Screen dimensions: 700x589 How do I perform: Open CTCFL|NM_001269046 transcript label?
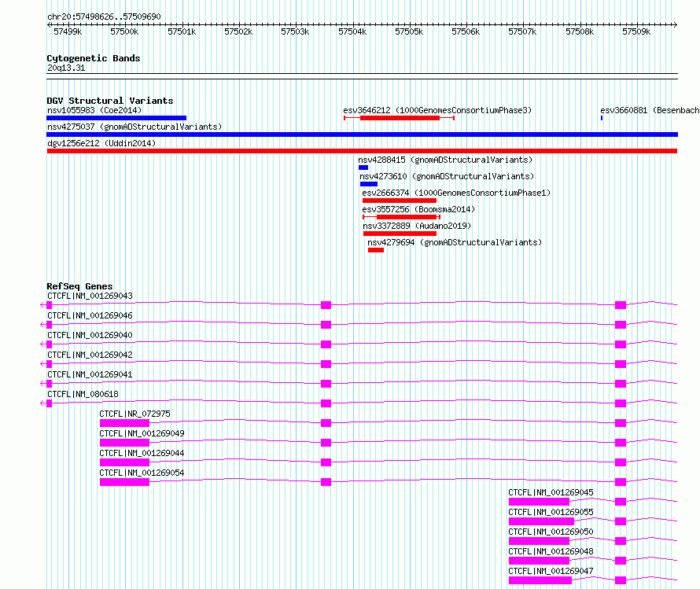[90, 315]
